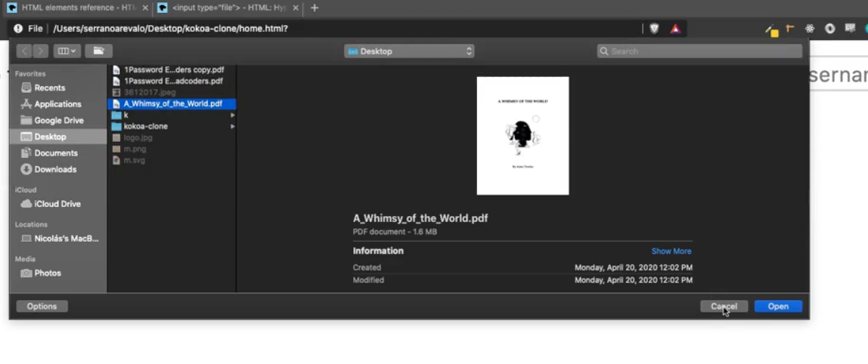Open a new browser tab
Image resolution: width=868 pixels, height=364 pixels.
(315, 8)
